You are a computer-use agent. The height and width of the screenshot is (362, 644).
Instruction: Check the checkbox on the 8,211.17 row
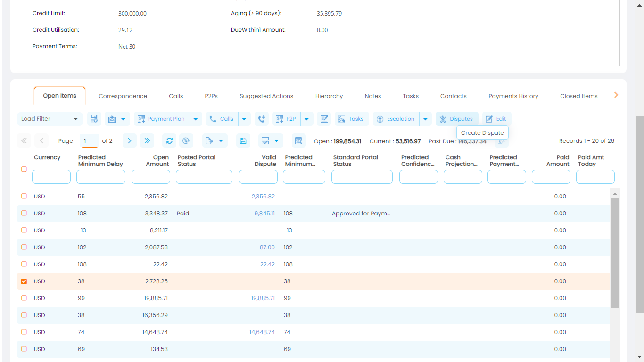(x=24, y=230)
